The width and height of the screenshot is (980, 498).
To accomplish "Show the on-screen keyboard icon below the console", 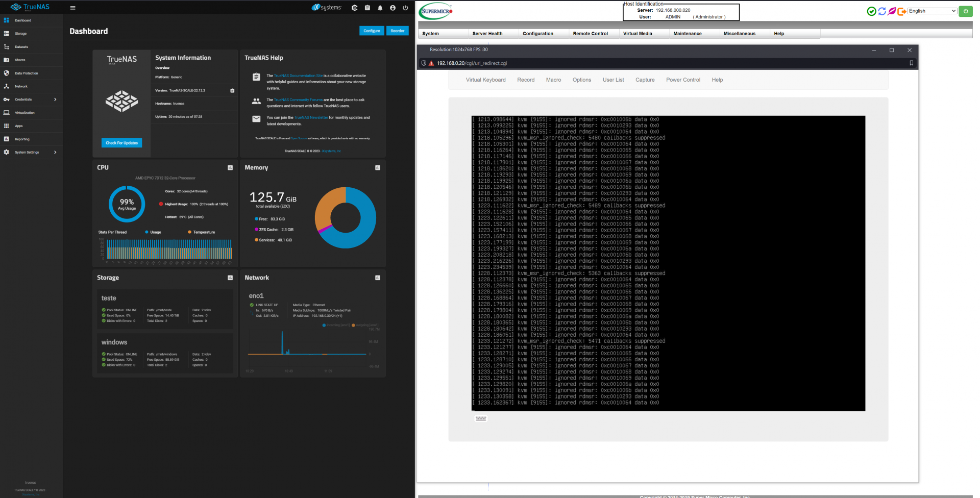I will (481, 418).
